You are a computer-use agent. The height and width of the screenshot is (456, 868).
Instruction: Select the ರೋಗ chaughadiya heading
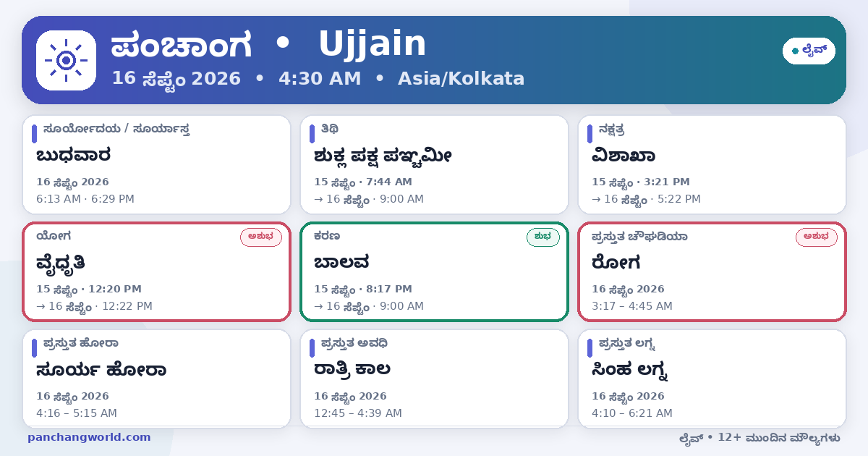[616, 262]
